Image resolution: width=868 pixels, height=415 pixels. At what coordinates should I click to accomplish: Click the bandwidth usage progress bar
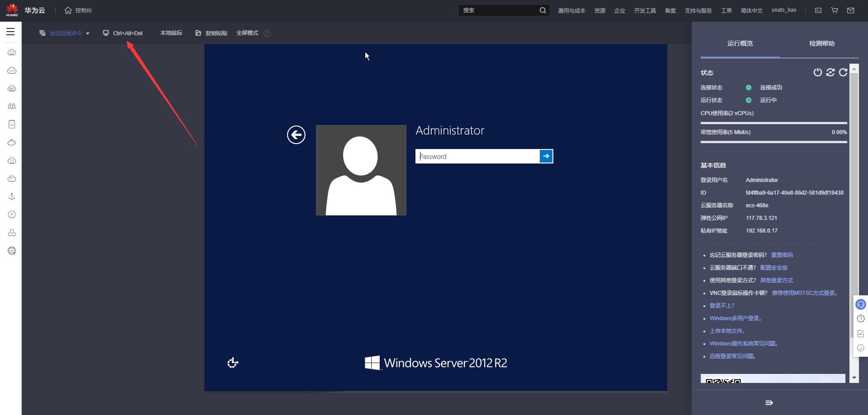coord(774,142)
